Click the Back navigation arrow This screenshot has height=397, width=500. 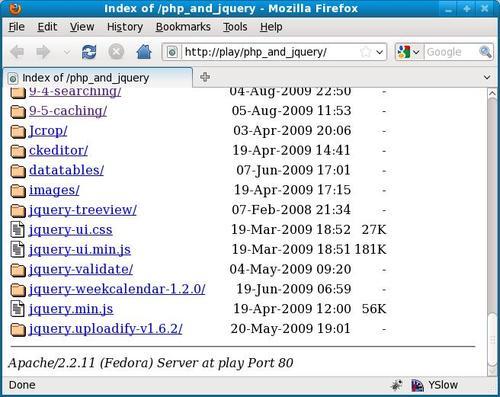coord(17,52)
